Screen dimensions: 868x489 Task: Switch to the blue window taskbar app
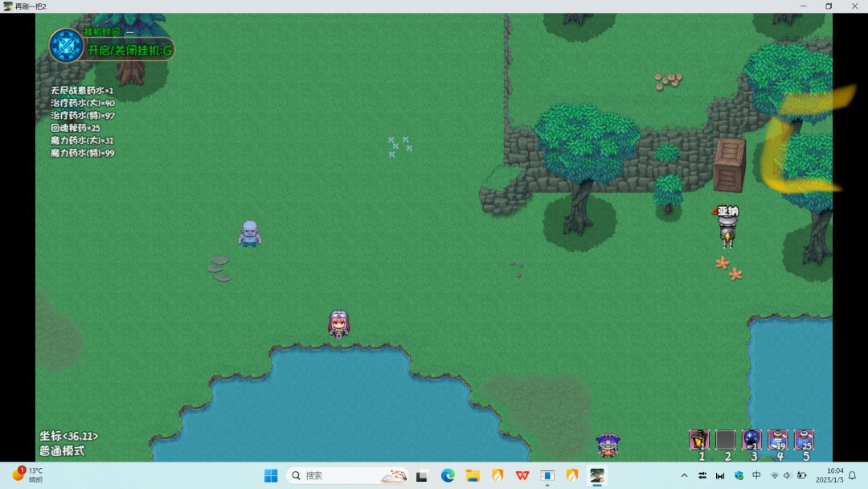pos(547,475)
